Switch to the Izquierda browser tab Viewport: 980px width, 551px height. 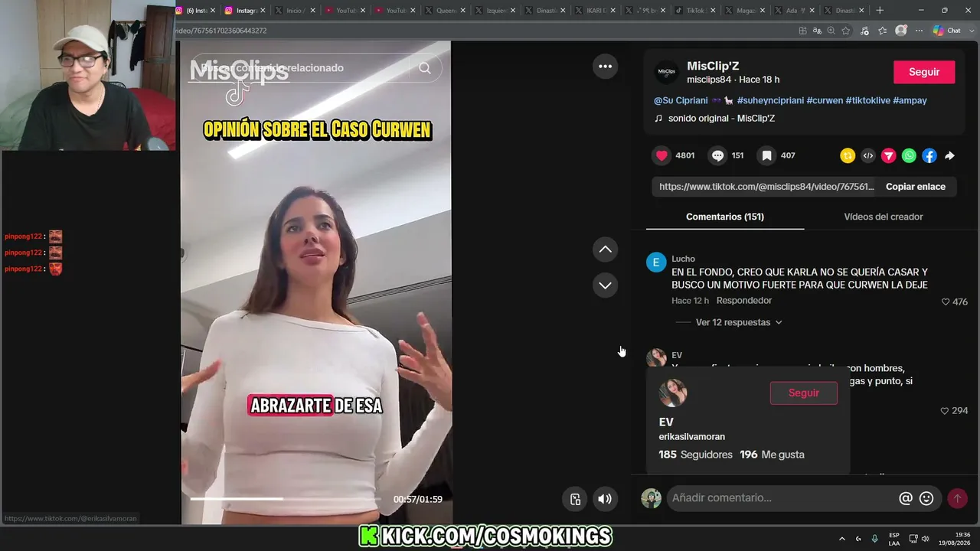pyautogui.click(x=495, y=11)
